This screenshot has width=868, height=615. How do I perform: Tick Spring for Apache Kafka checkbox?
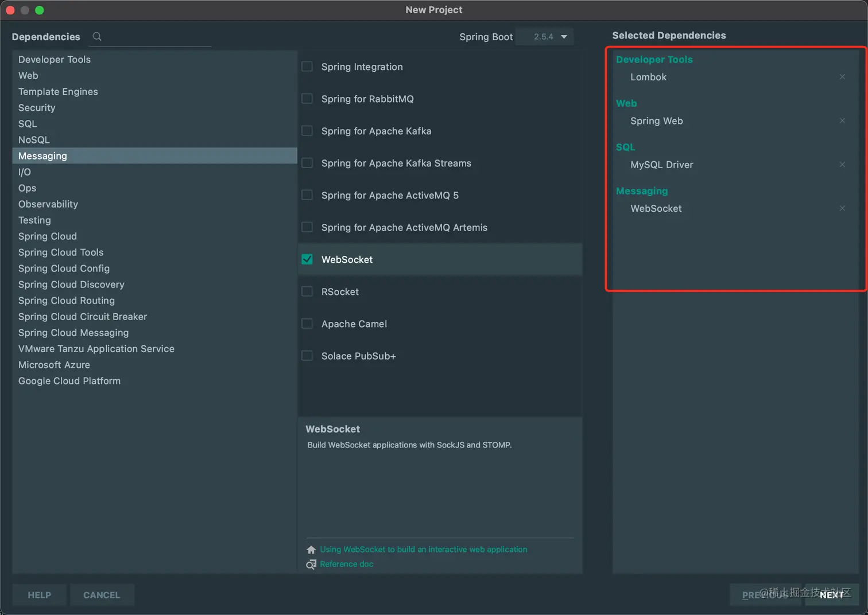point(307,131)
